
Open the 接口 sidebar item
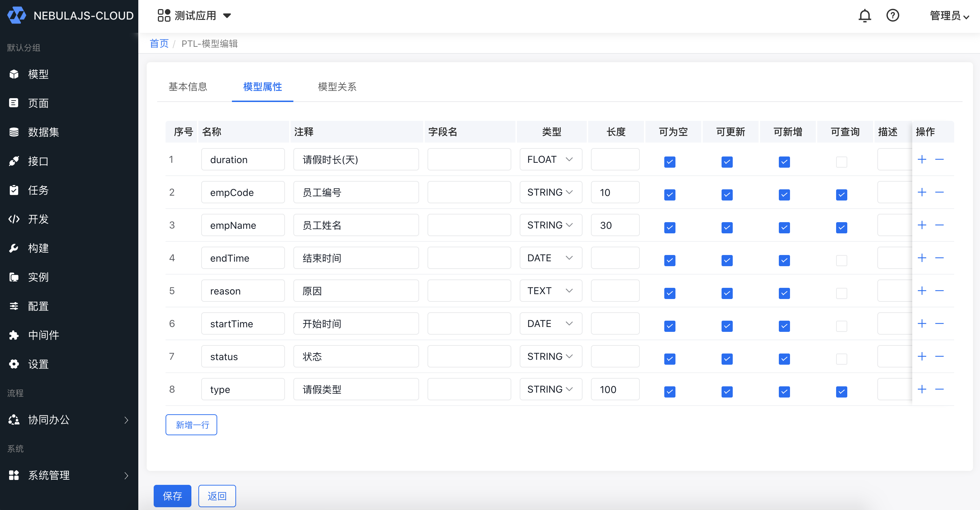coord(38,161)
